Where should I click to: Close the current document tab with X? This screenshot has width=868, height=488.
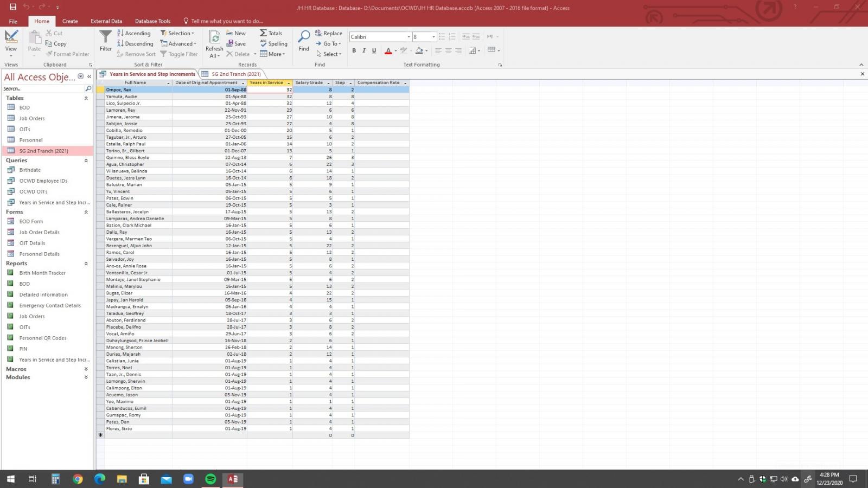862,74
